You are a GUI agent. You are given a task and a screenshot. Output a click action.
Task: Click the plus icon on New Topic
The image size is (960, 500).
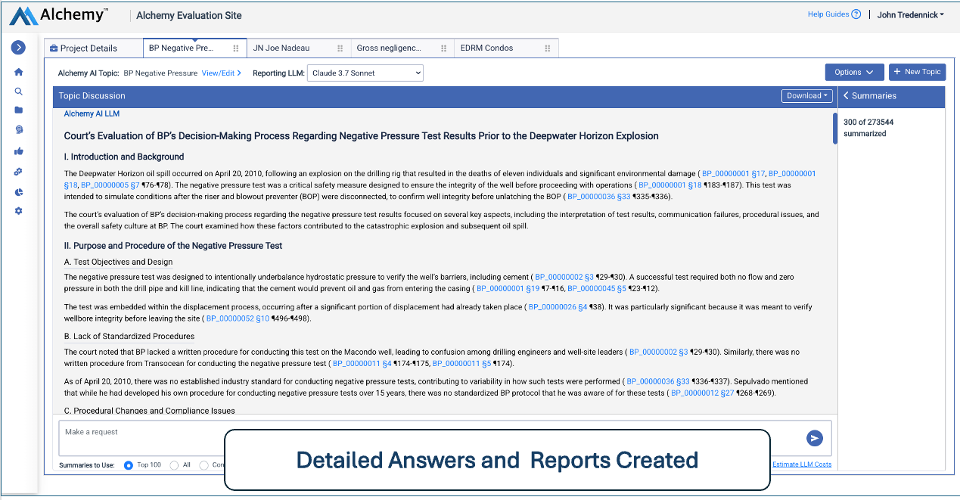point(897,72)
